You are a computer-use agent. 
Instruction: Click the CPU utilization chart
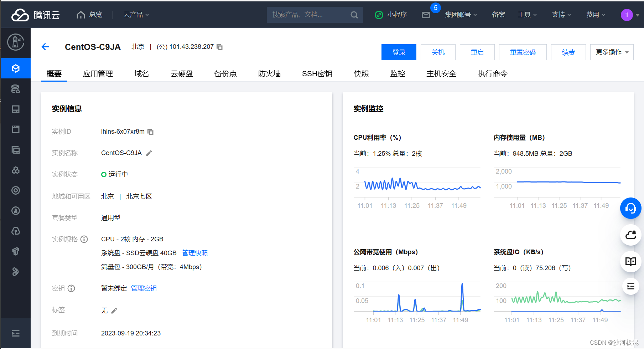[417, 188]
